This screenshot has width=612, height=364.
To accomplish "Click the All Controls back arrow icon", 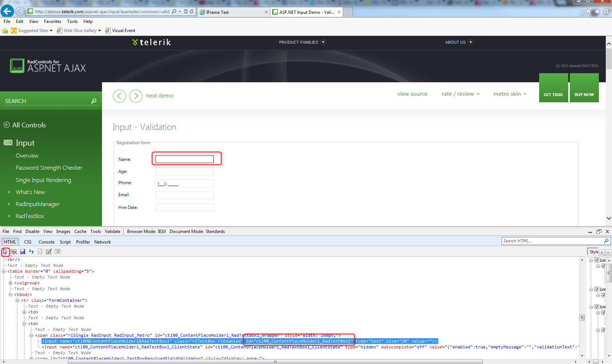I will (7, 125).
